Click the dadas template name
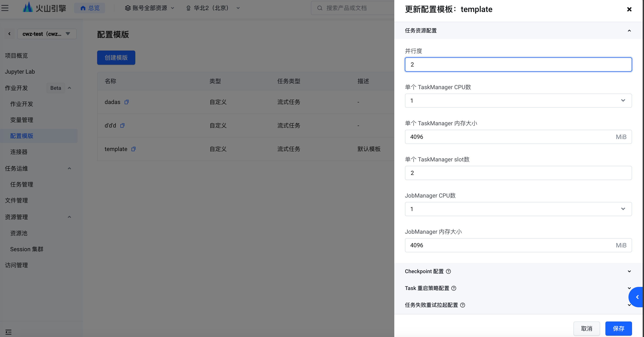Screen dimensions: 644x337 coord(112,102)
